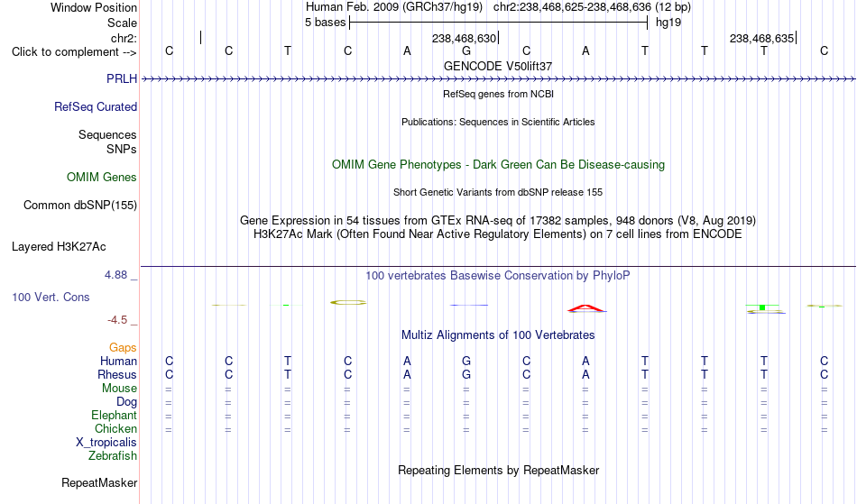Click the SNPs track label
The image size is (857, 504).
click(x=122, y=149)
